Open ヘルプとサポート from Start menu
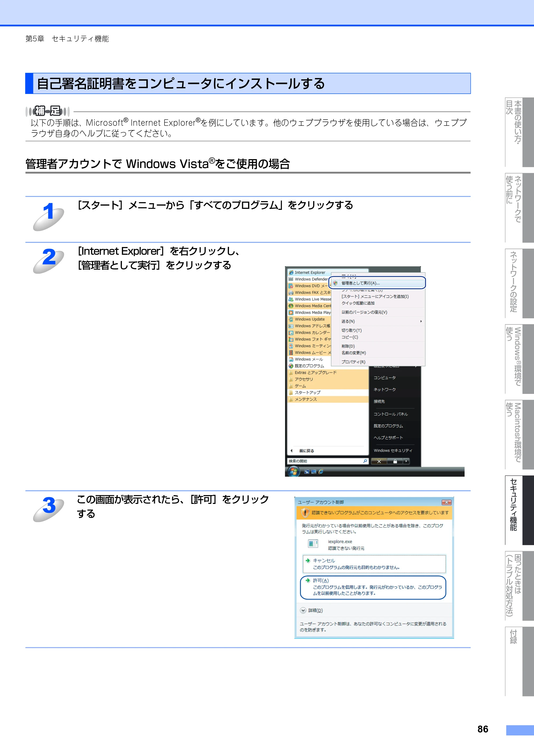This screenshot has height=756, width=534. (388, 438)
